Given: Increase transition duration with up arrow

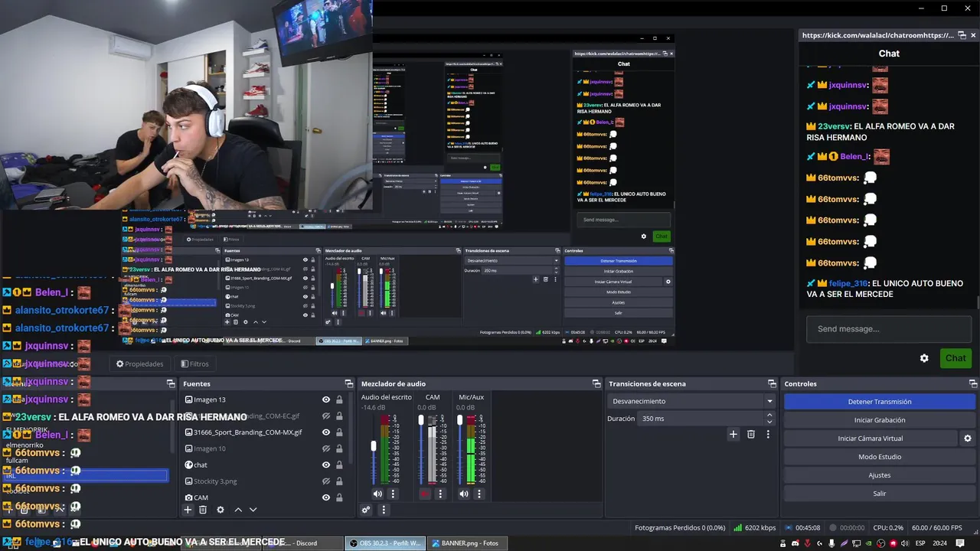Looking at the screenshot, I should pos(769,416).
